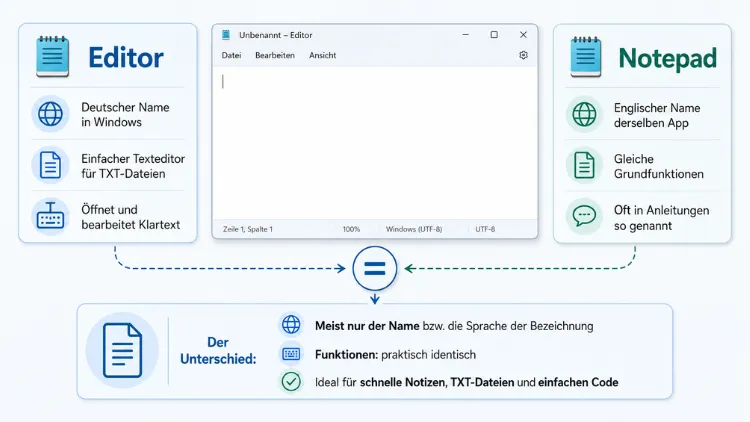The width and height of the screenshot is (750, 422).
Task: Click the 'Notepad' heading text
Action: pos(668,59)
